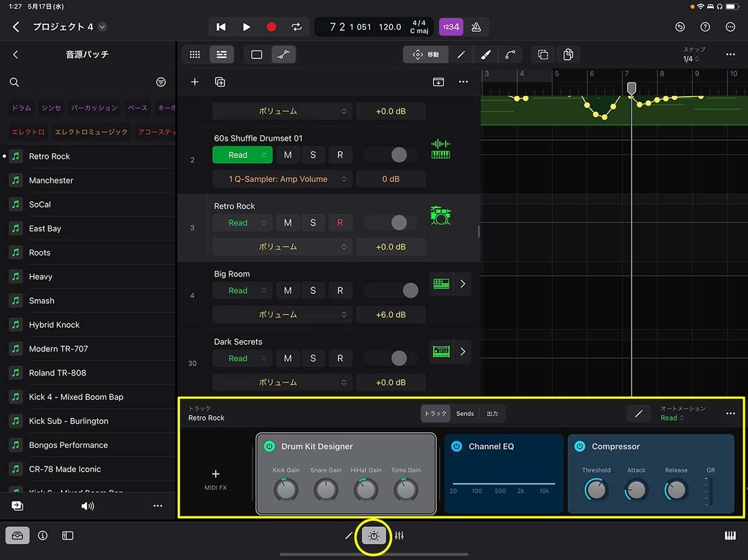Mute the Big Room track
Viewport: 748px width, 560px height.
coord(288,291)
